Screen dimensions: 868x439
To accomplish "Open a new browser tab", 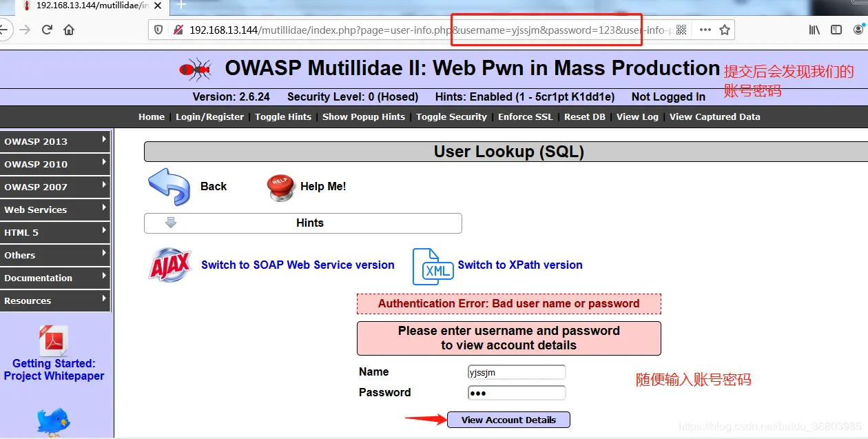I will pyautogui.click(x=182, y=5).
